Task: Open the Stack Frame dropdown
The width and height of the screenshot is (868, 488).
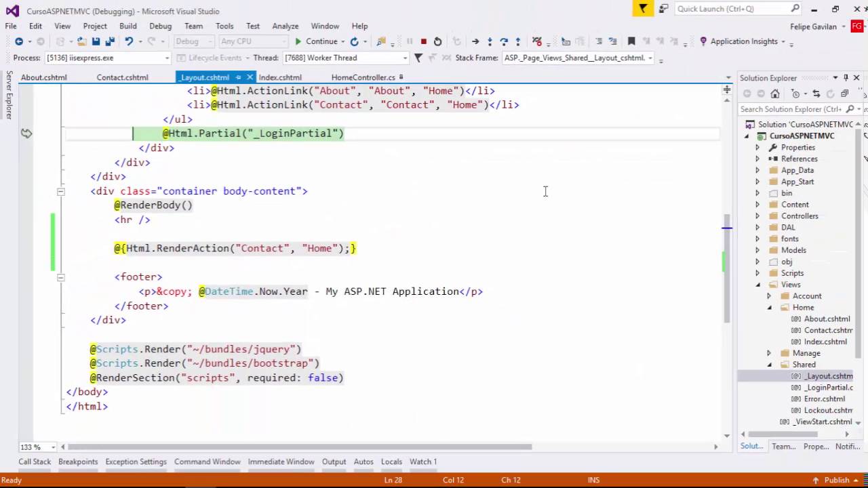Action: [650, 58]
